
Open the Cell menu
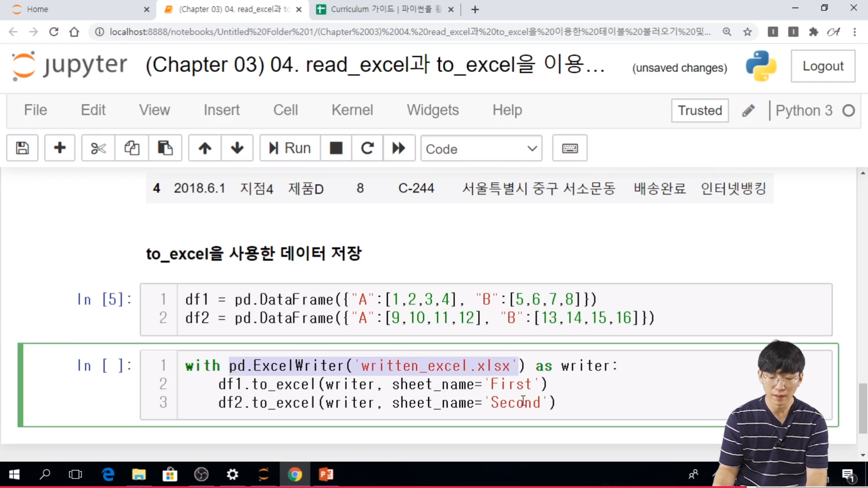pos(285,110)
